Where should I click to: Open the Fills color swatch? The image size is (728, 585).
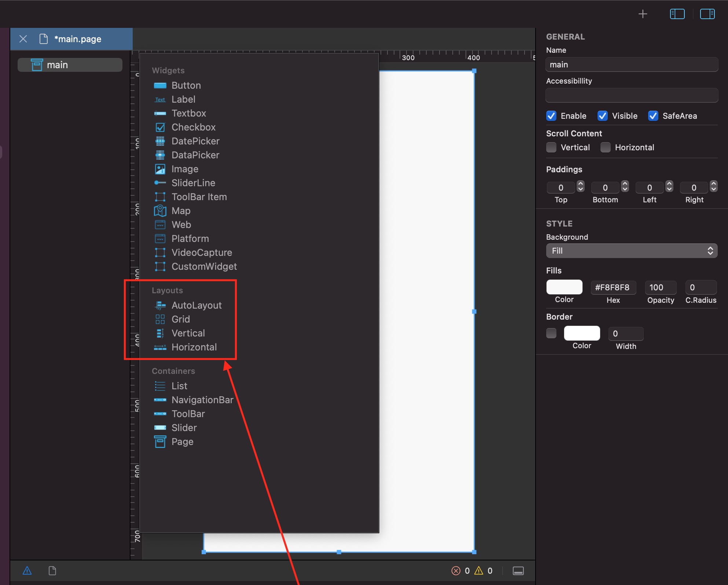[x=564, y=287]
